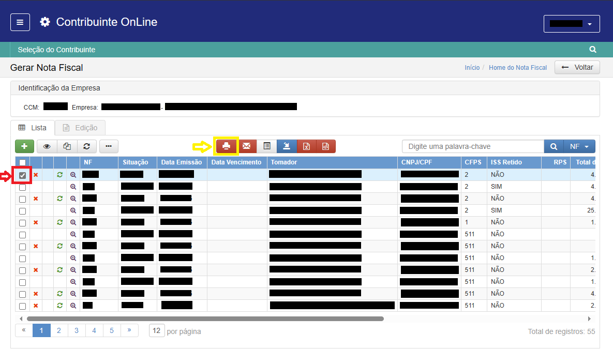Click the eye view button in toolbar
The image size is (613, 364).
[x=47, y=146]
